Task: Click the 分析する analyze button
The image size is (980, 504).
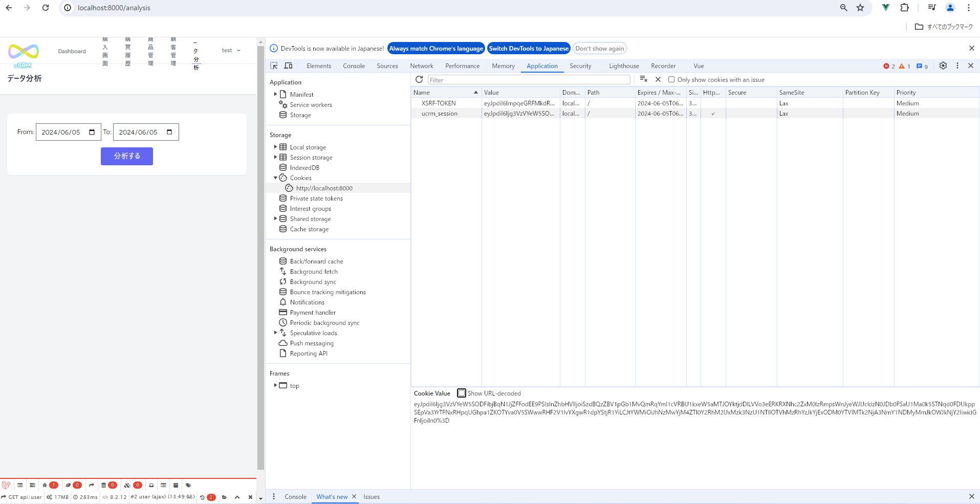Action: click(x=127, y=156)
